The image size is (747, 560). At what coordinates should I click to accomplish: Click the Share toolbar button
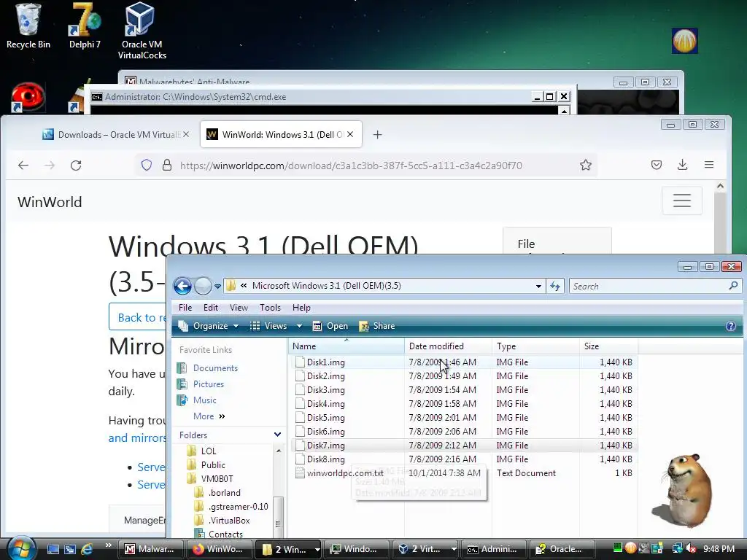[377, 326]
